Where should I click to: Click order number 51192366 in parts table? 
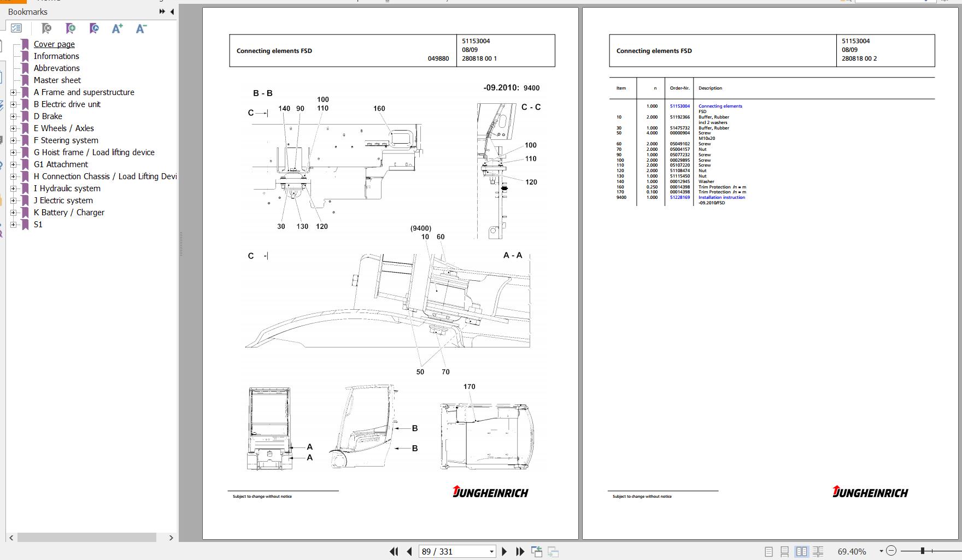(680, 117)
